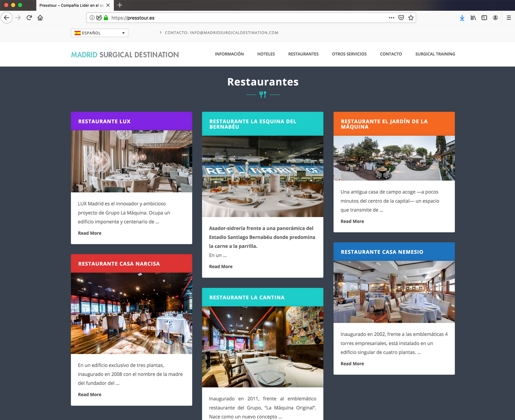Open the downloads arrow panel
This screenshot has height=420, width=515.
click(x=462, y=18)
